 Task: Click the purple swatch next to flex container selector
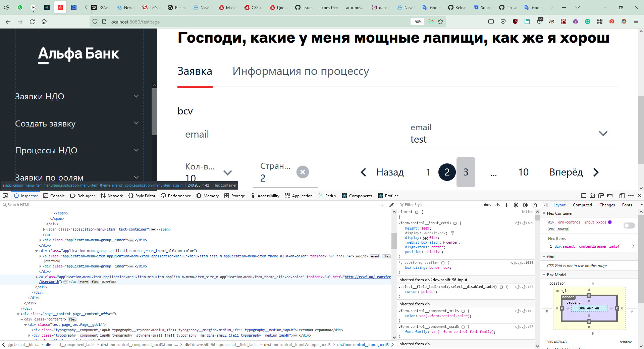(610, 222)
